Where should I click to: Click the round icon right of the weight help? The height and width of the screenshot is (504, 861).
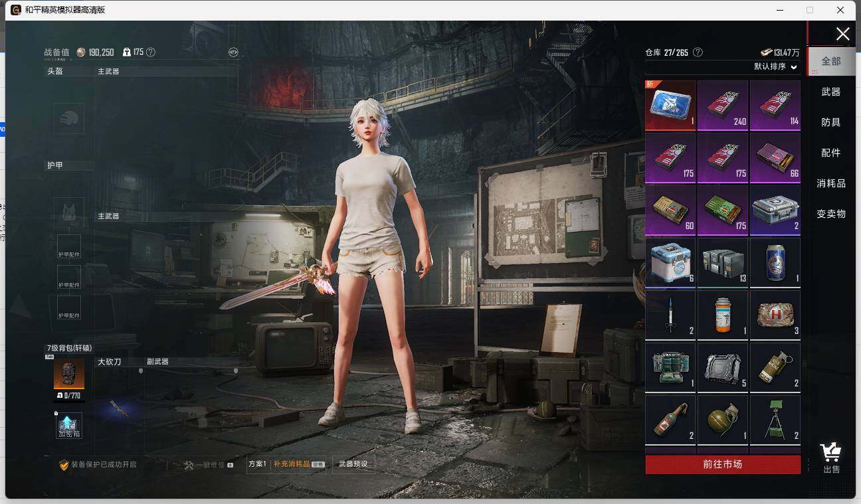click(233, 52)
